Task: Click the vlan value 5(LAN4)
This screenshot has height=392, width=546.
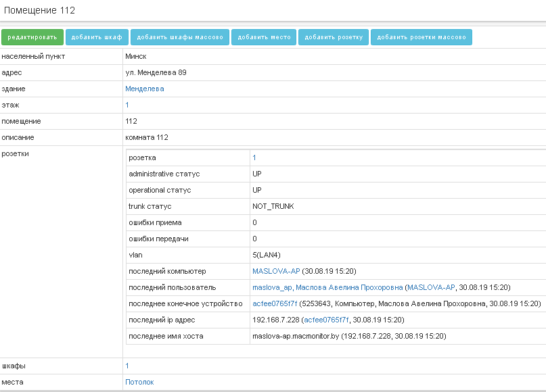Action: coord(267,255)
